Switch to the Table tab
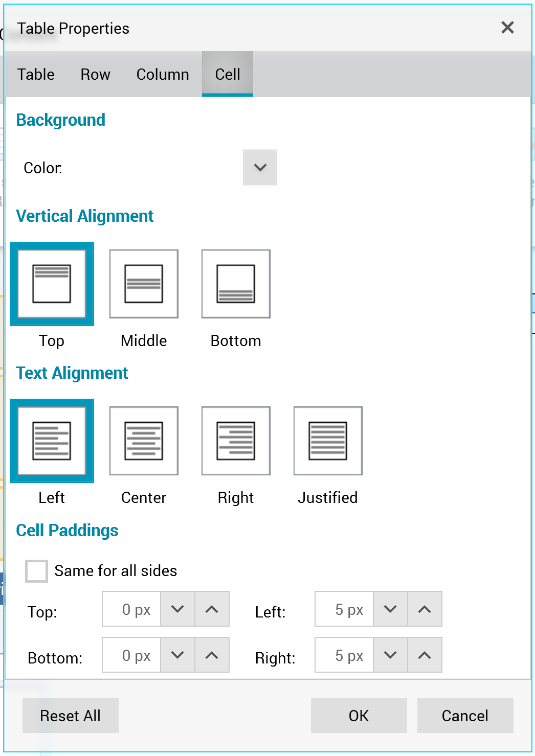535x756 pixels. click(x=36, y=74)
